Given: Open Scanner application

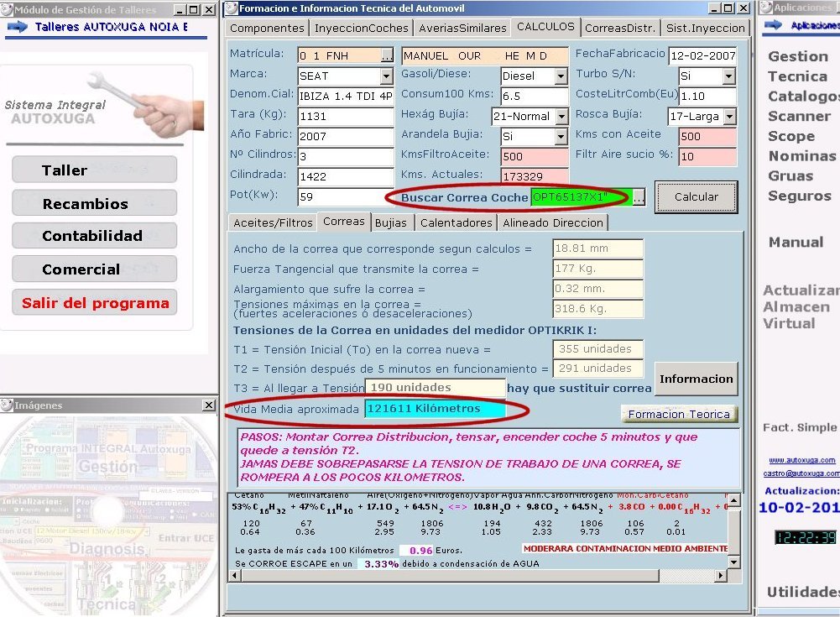Looking at the screenshot, I should click(x=799, y=117).
